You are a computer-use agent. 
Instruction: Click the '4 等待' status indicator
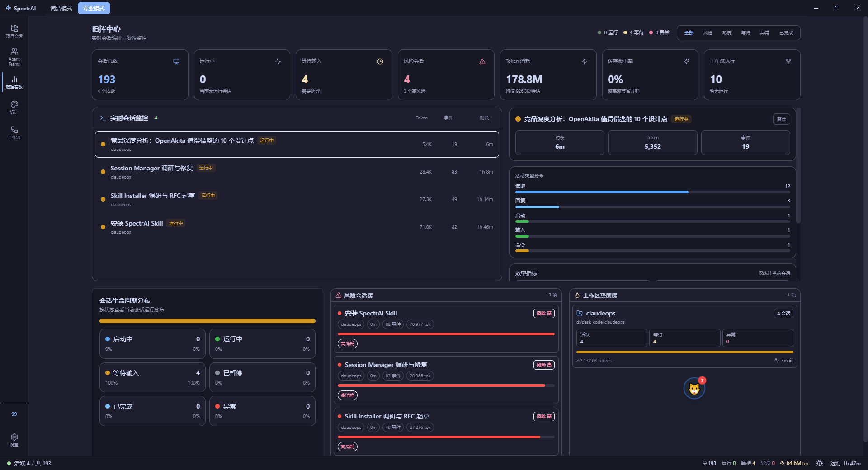pos(633,33)
